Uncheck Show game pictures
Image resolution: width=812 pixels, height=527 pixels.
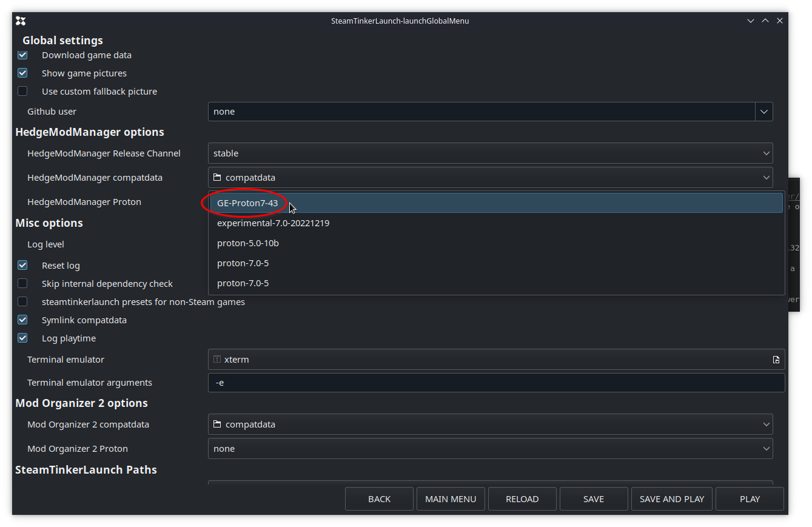[22, 73]
